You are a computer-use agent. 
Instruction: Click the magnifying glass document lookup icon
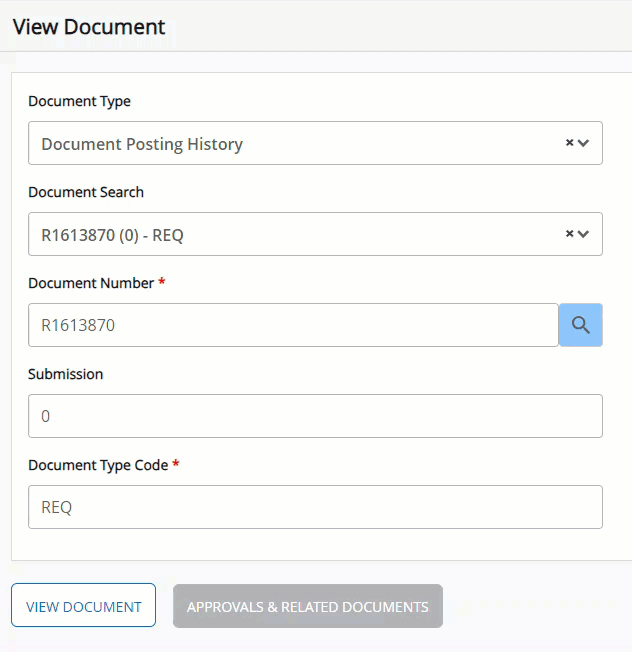pos(581,325)
